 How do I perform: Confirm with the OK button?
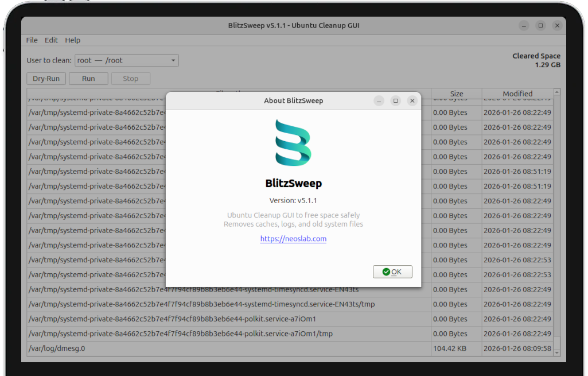coord(392,272)
